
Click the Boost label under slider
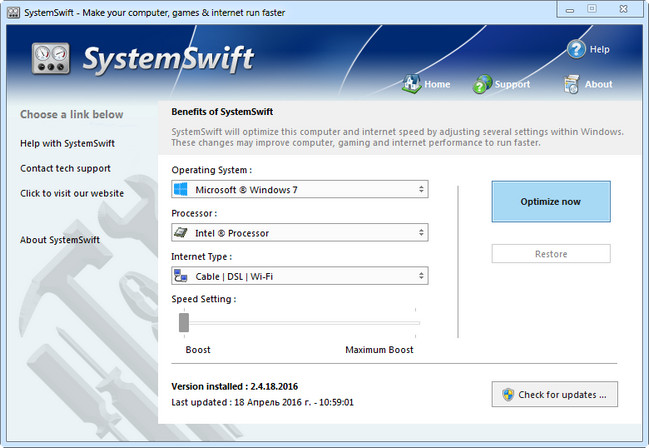click(x=198, y=350)
